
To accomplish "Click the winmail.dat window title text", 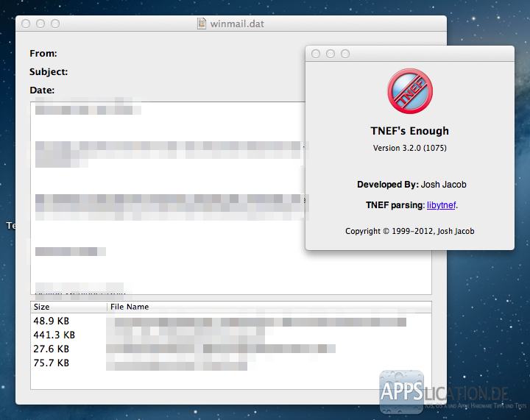I will (237, 24).
